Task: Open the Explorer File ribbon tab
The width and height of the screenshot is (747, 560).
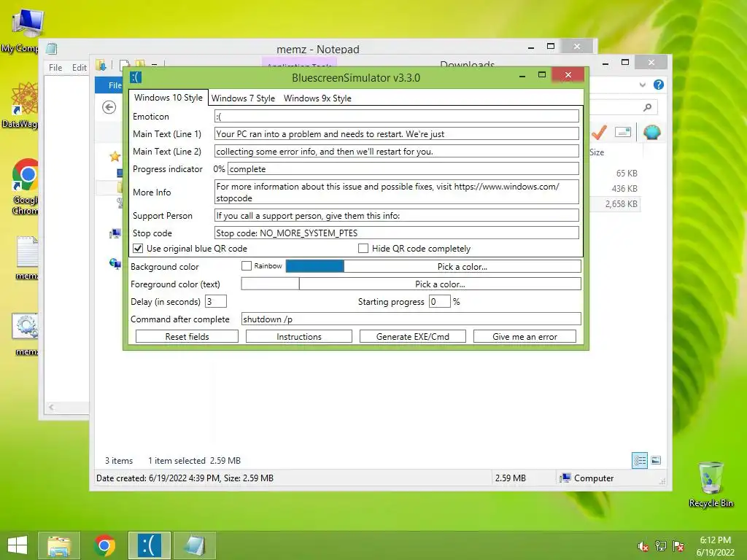Action: pos(110,85)
